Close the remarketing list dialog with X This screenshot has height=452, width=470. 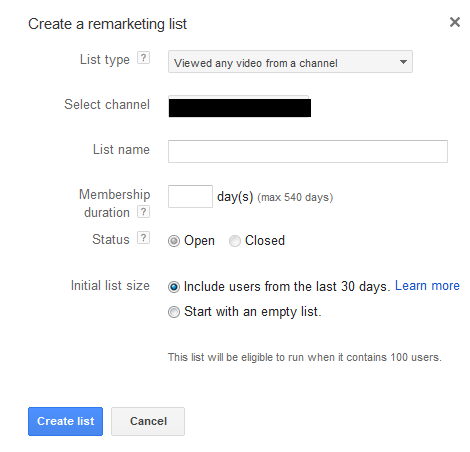pyautogui.click(x=455, y=22)
